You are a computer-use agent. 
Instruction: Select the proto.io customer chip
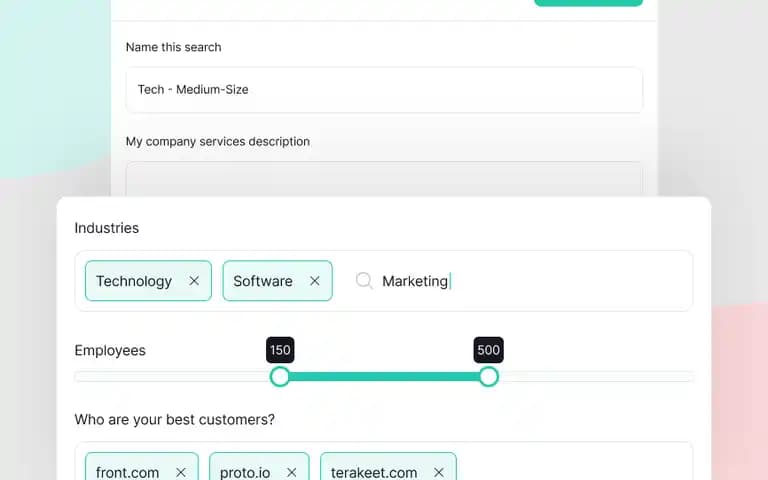259,466
